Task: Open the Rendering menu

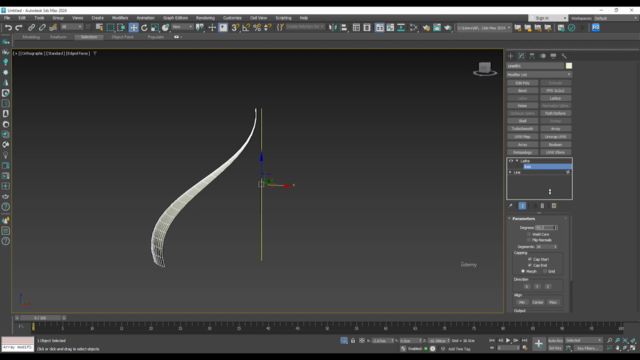Action: coord(205,18)
